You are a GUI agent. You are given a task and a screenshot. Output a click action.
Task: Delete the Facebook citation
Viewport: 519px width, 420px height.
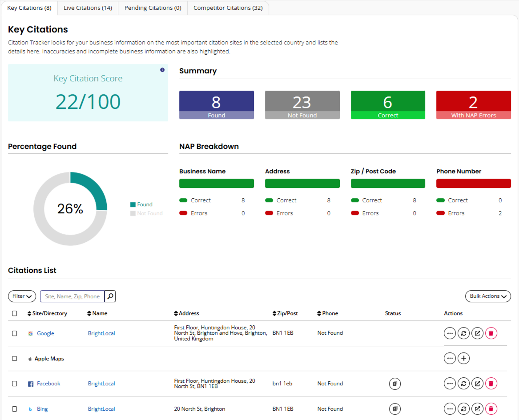point(491,384)
